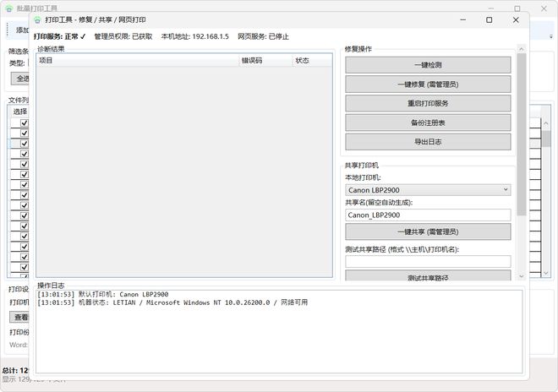Minimize the 打印工具 window
558x392 pixels.
point(463,20)
